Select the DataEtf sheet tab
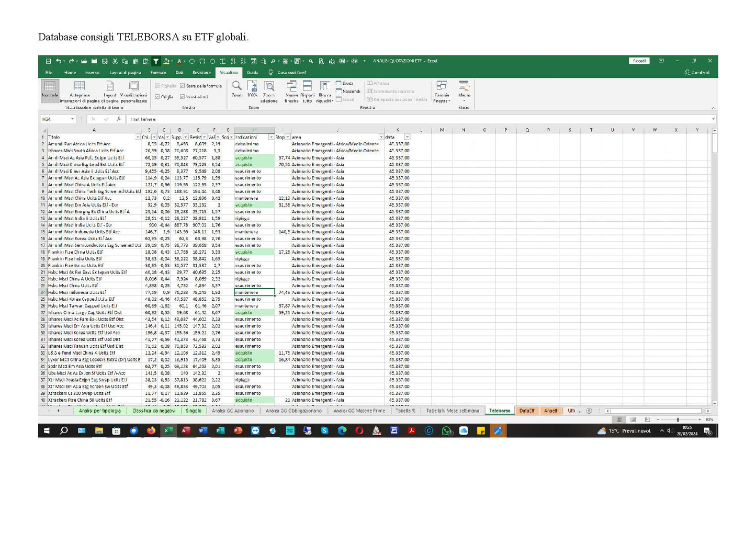The height and width of the screenshot is (534, 756). pyautogui.click(x=527, y=411)
